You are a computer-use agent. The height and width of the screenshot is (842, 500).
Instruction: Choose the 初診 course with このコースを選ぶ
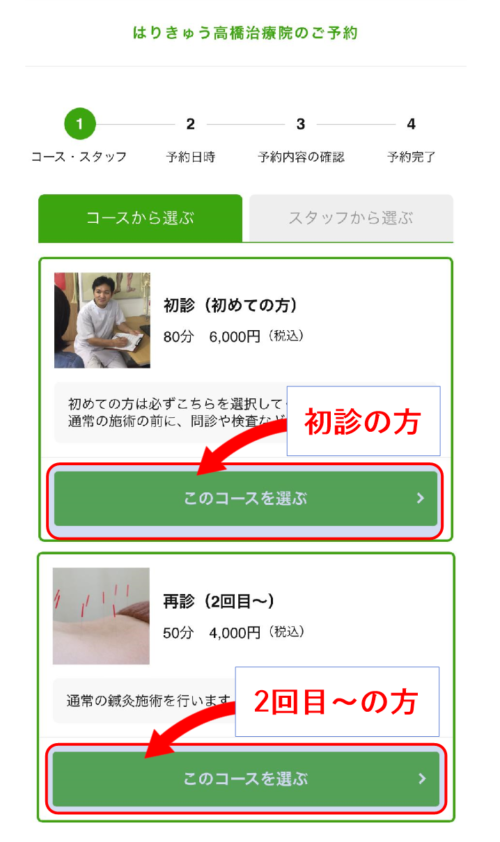coord(245,498)
